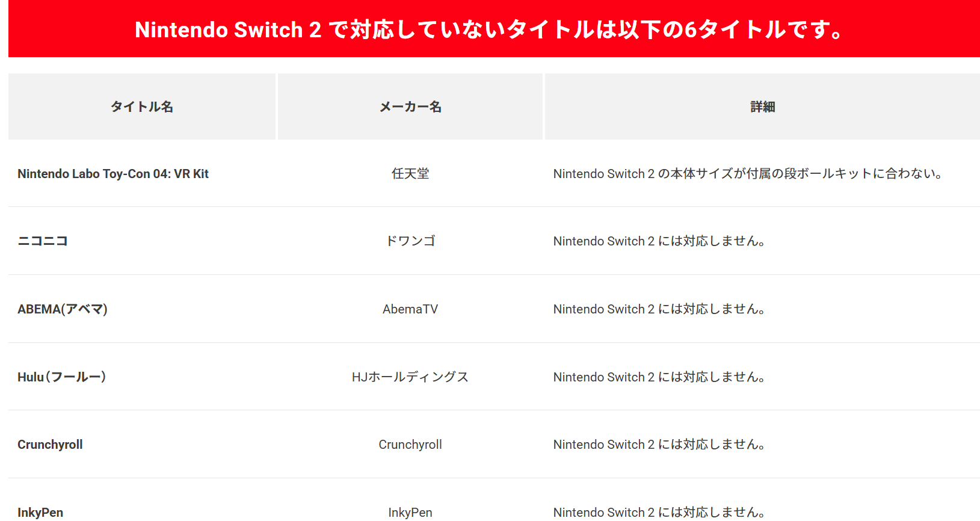
Task: Select the 詳細 column header
Action: point(762,106)
